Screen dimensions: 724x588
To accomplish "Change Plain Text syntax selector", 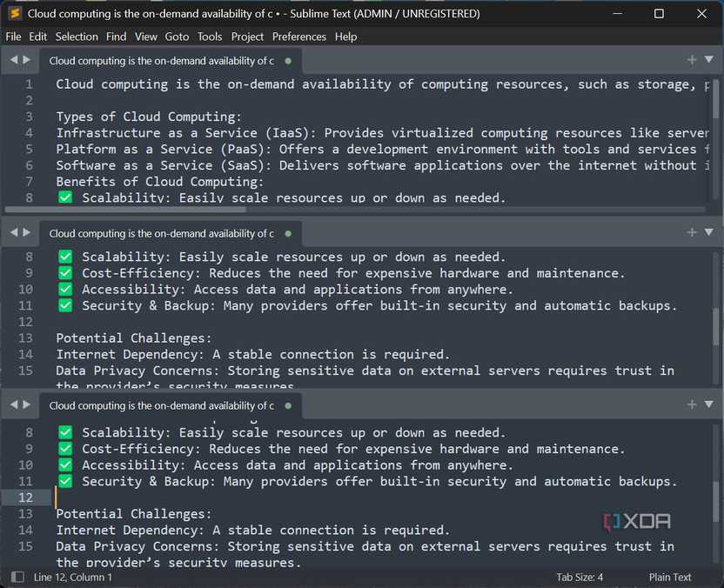I will tap(670, 577).
